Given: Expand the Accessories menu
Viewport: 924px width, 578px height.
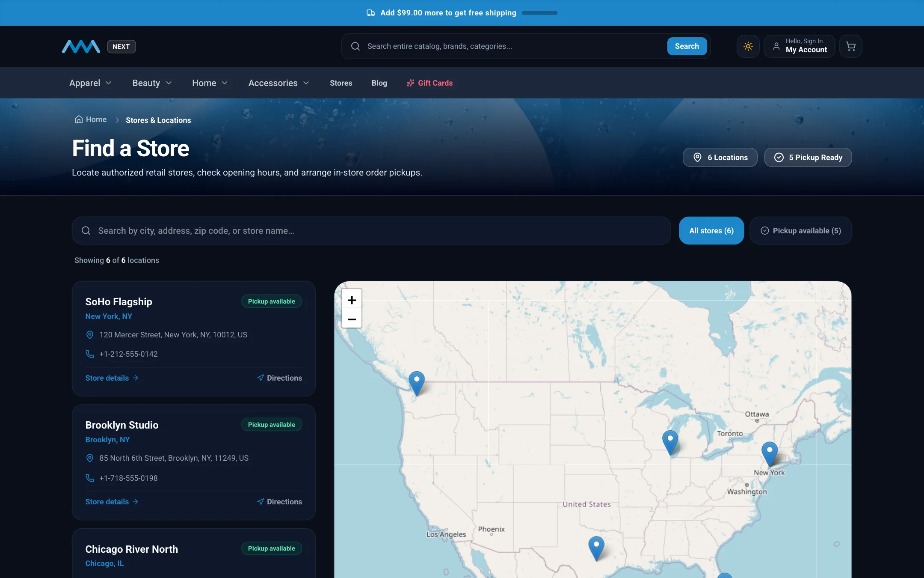Looking at the screenshot, I should [278, 83].
